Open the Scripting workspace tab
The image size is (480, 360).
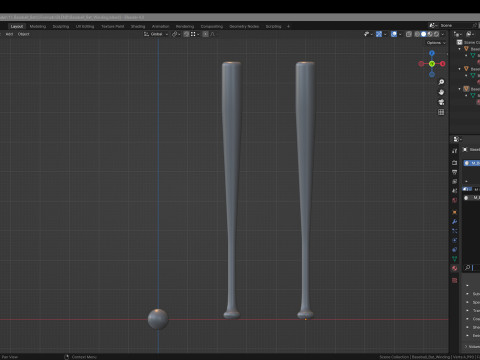pyautogui.click(x=273, y=26)
